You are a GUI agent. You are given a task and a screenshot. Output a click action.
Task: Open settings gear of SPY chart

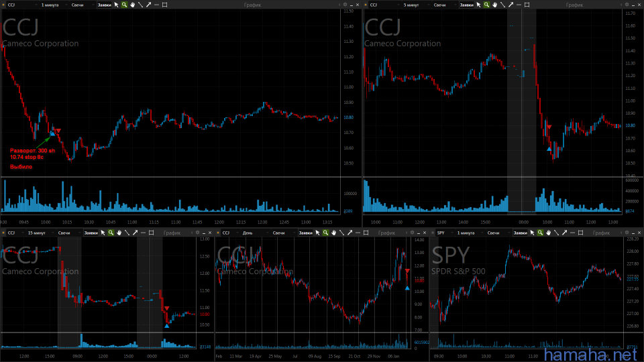627,233
